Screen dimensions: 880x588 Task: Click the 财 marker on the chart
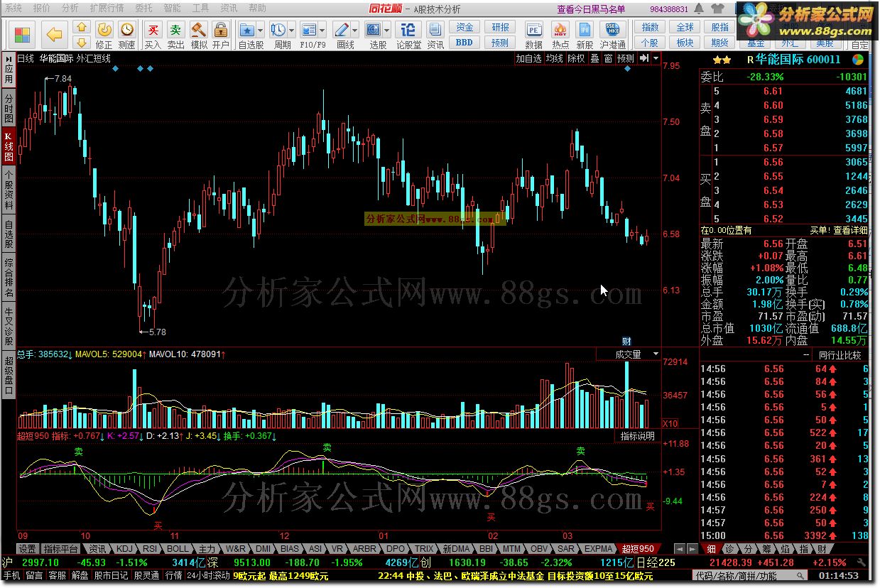(627, 342)
